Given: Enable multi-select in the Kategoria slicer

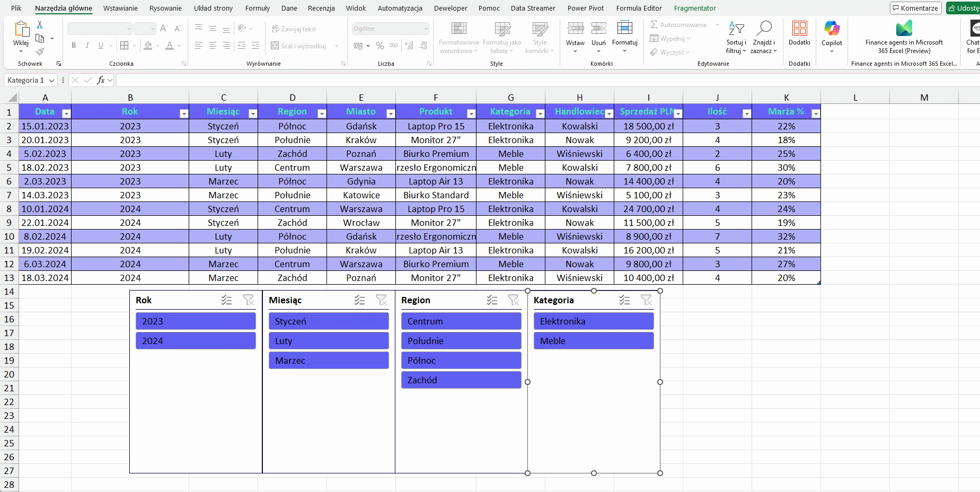Looking at the screenshot, I should (625, 300).
